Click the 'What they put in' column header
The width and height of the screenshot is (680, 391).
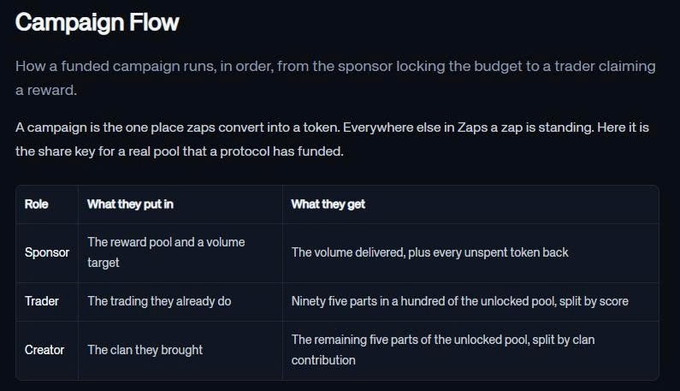pos(130,204)
